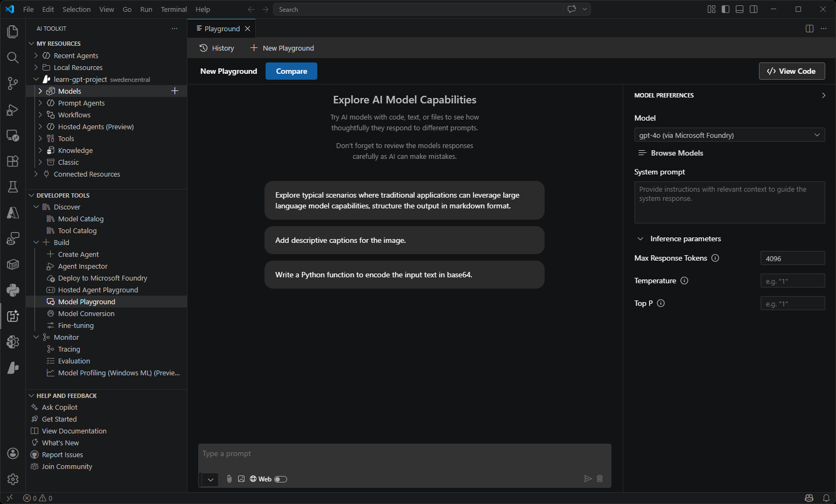
Task: Send the prompt with the send arrow icon
Action: 588,479
